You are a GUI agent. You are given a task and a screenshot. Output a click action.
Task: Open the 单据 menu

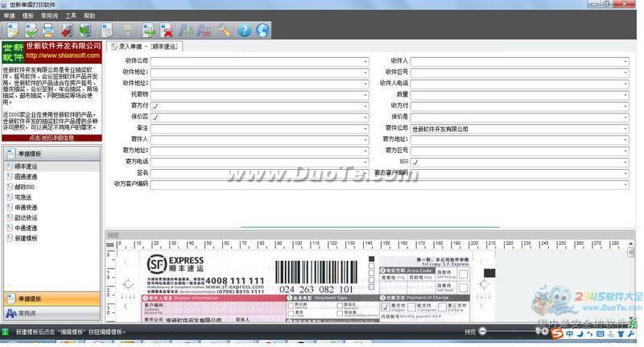[x=9, y=15]
